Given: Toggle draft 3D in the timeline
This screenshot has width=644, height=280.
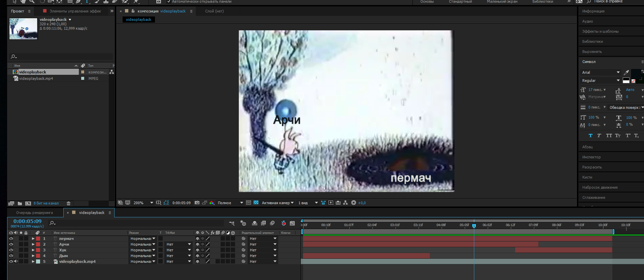Looking at the screenshot, I should tap(243, 223).
